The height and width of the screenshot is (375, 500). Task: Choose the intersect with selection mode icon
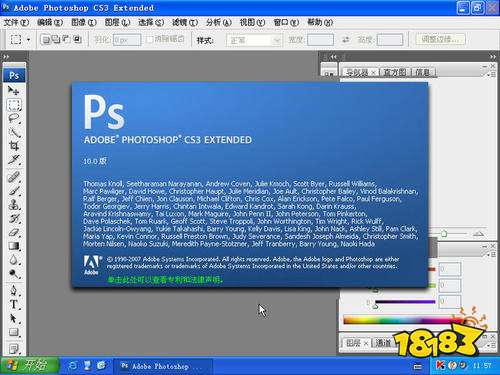click(78, 39)
